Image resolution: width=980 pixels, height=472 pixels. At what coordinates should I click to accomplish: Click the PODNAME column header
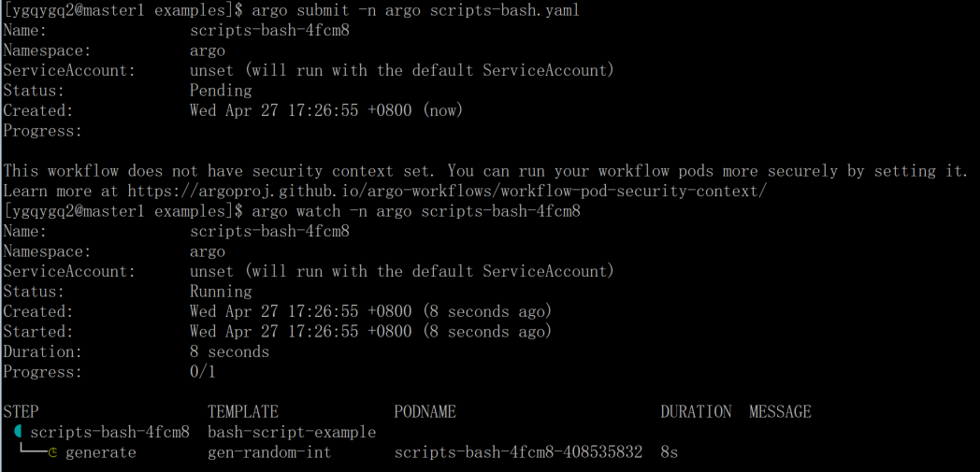point(425,411)
